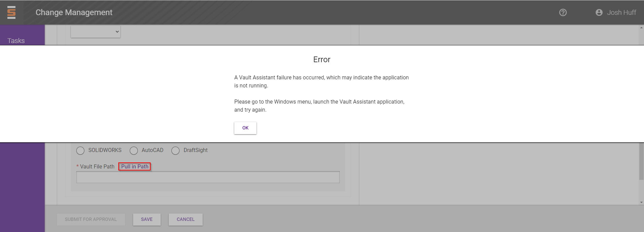Open the Tasks sidebar item
644x232 pixels.
16,41
